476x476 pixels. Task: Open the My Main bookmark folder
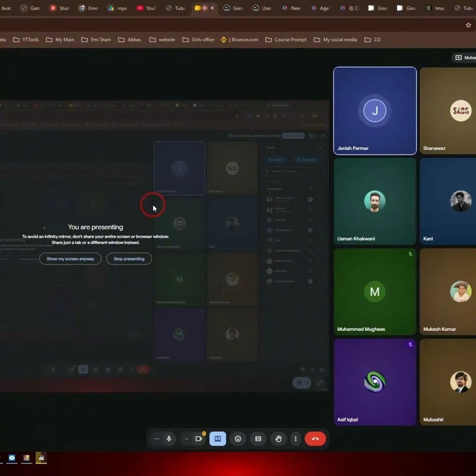(60, 40)
